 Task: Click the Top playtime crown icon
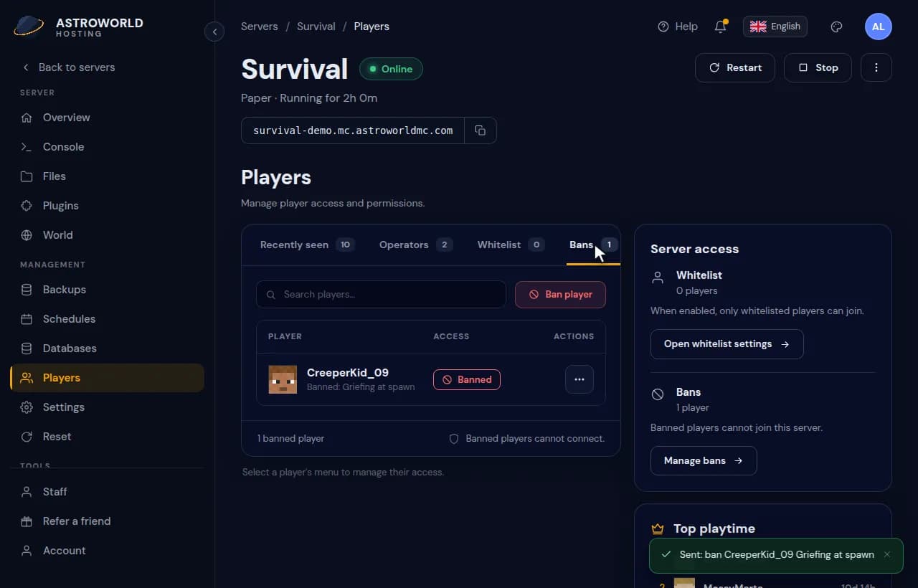tap(658, 528)
